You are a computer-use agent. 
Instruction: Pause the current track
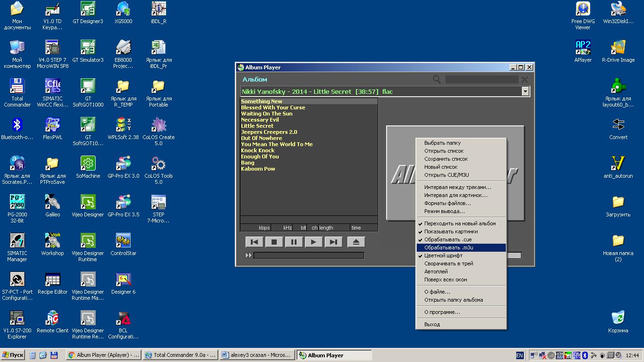point(294,242)
